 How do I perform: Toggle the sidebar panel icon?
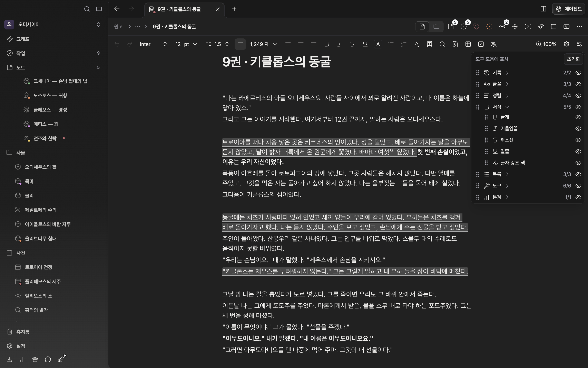click(x=99, y=9)
